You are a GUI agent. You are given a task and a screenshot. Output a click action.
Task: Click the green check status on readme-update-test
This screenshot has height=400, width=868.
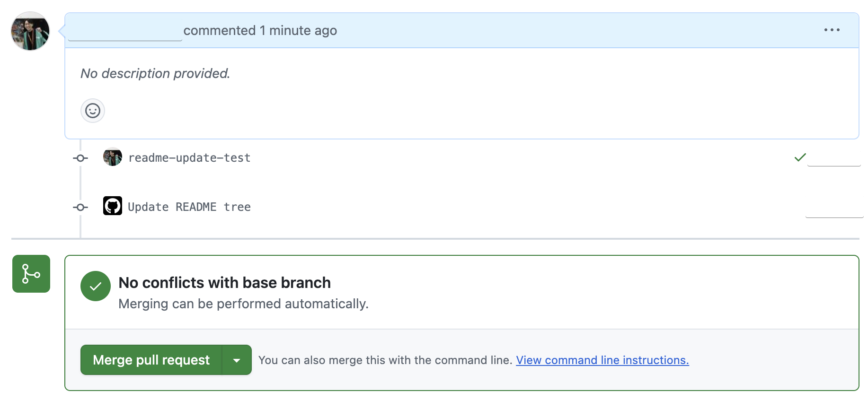tap(800, 157)
